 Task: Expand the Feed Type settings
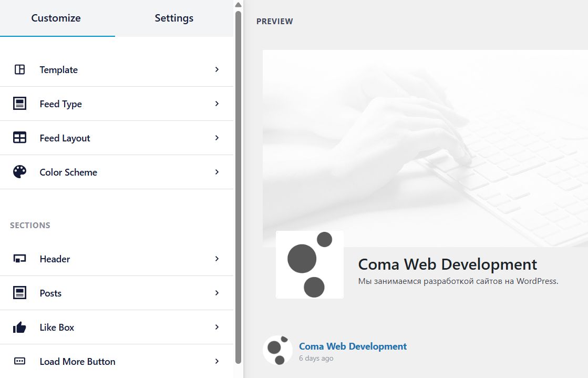(x=216, y=103)
